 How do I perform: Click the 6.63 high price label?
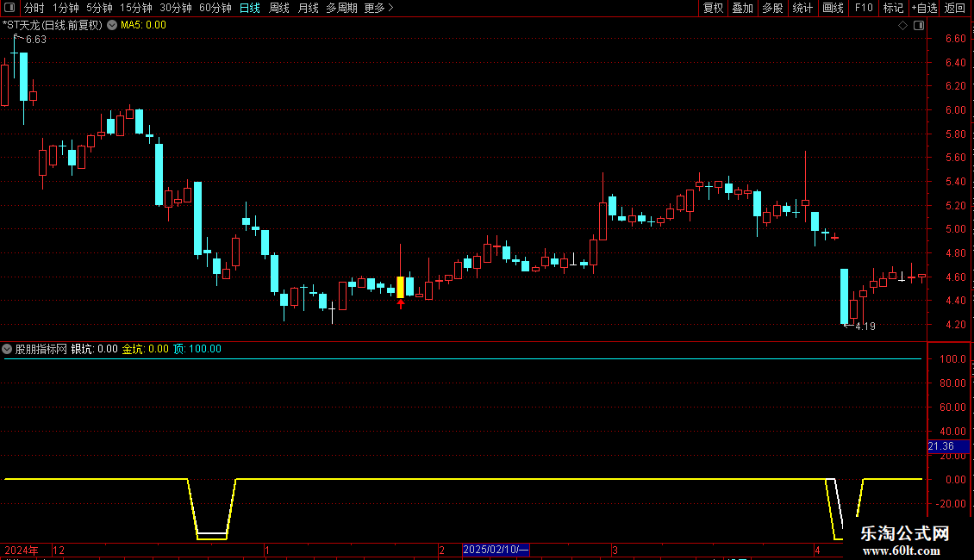click(36, 39)
